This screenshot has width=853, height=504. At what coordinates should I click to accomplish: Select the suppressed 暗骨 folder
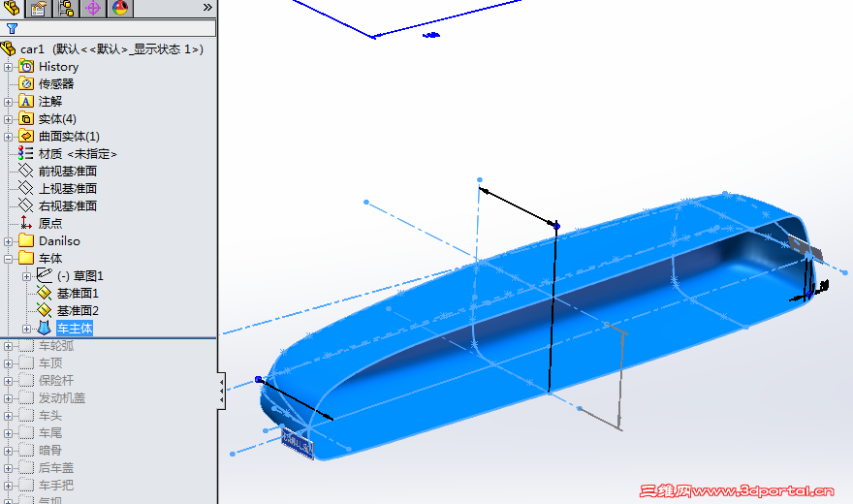(x=50, y=450)
